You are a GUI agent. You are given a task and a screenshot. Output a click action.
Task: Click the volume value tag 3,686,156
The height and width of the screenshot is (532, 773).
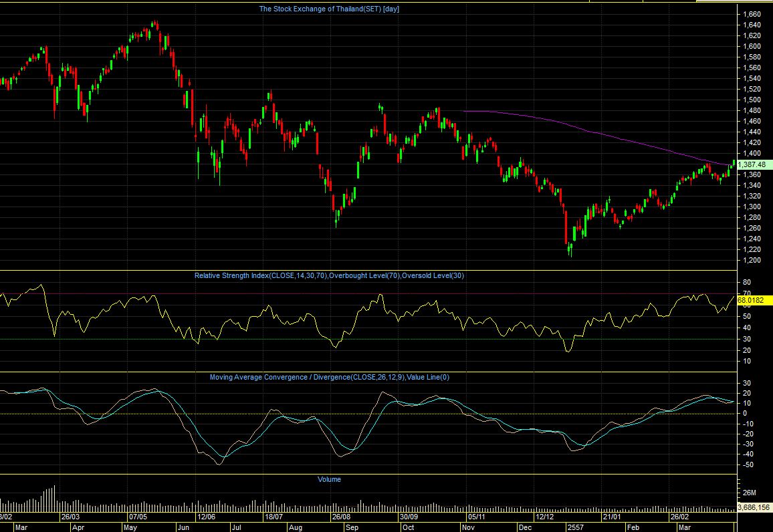click(754, 507)
